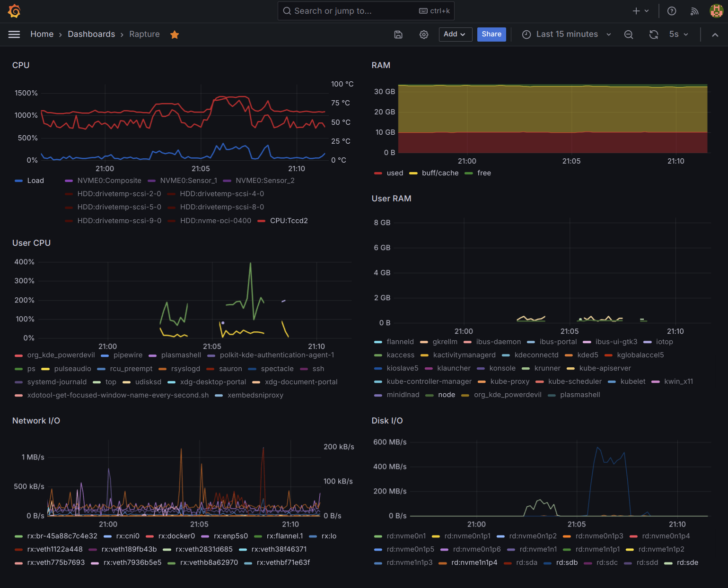Screen dimensions: 728x588
Task: Expand the Add dropdown
Action: click(x=455, y=35)
